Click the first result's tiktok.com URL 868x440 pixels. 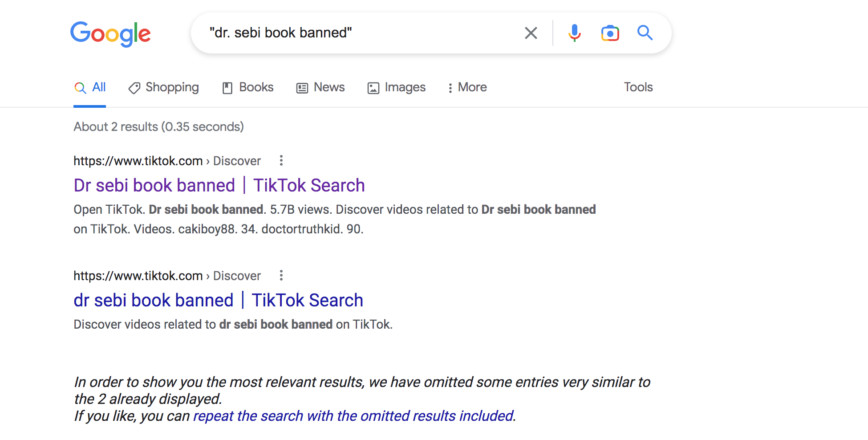point(138,161)
